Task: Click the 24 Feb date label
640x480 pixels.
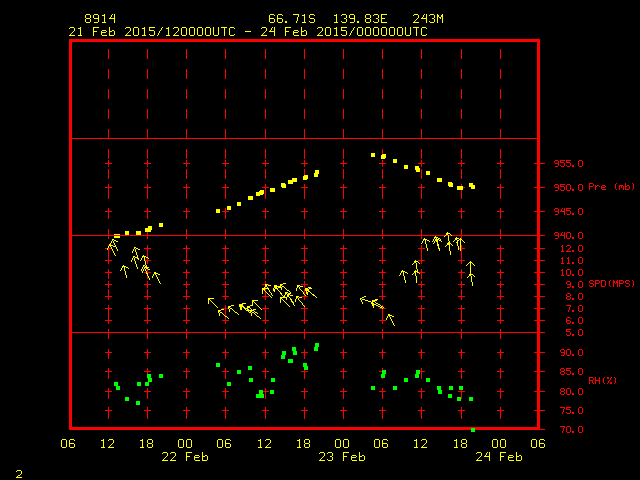Action: pyautogui.click(x=498, y=457)
